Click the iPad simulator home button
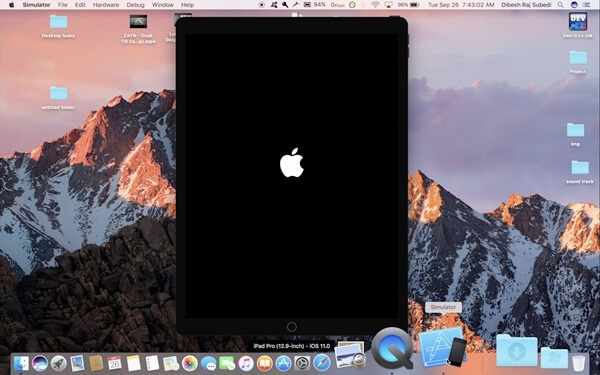Screen dimensions: 600x375 tap(292, 326)
